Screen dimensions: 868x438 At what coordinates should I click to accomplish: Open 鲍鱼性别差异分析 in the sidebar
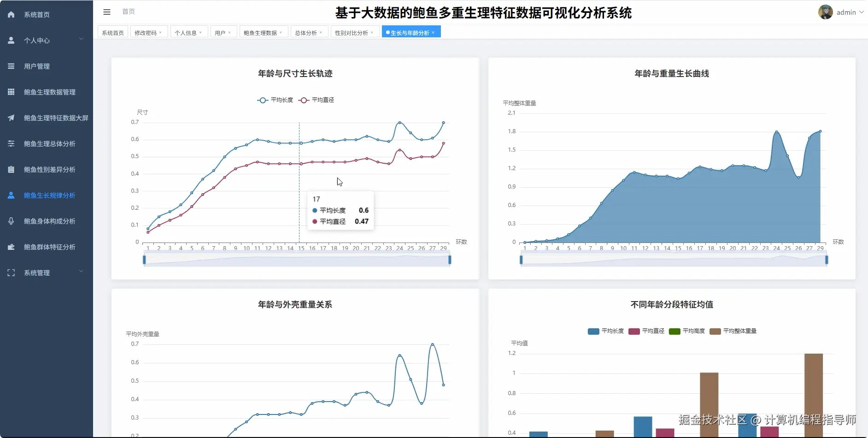[x=47, y=170]
